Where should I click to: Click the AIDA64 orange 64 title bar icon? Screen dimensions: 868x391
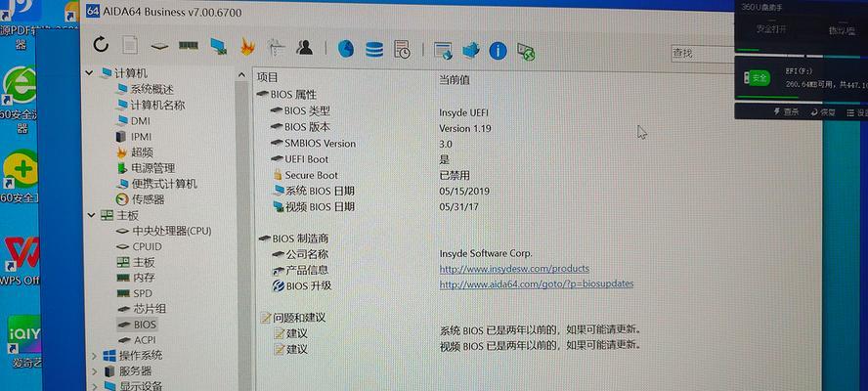click(93, 11)
